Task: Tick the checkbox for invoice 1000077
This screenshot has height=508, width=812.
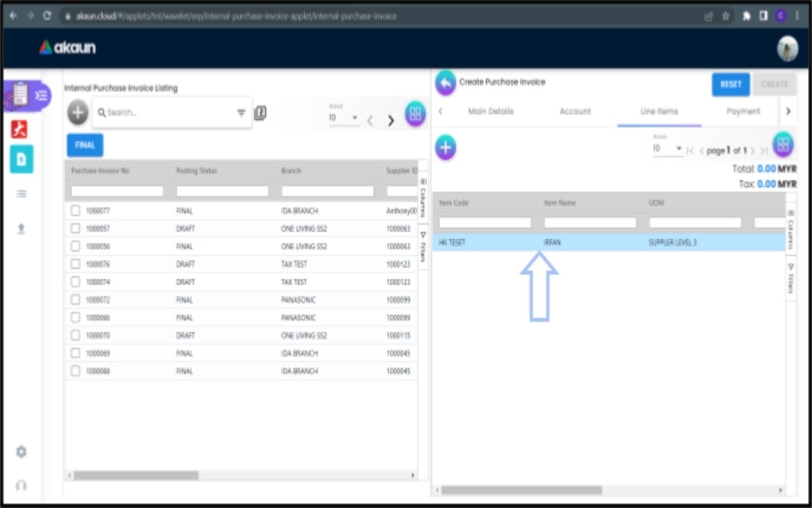Action: [76, 211]
